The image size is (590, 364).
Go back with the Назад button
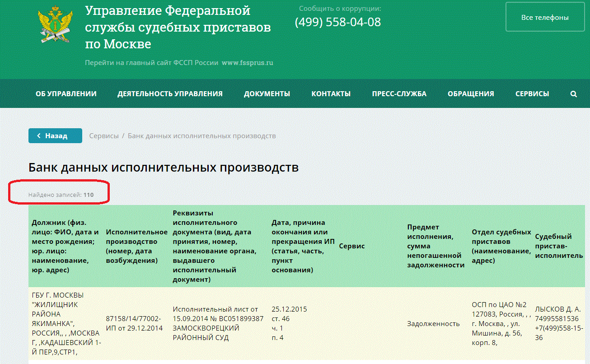coord(55,136)
